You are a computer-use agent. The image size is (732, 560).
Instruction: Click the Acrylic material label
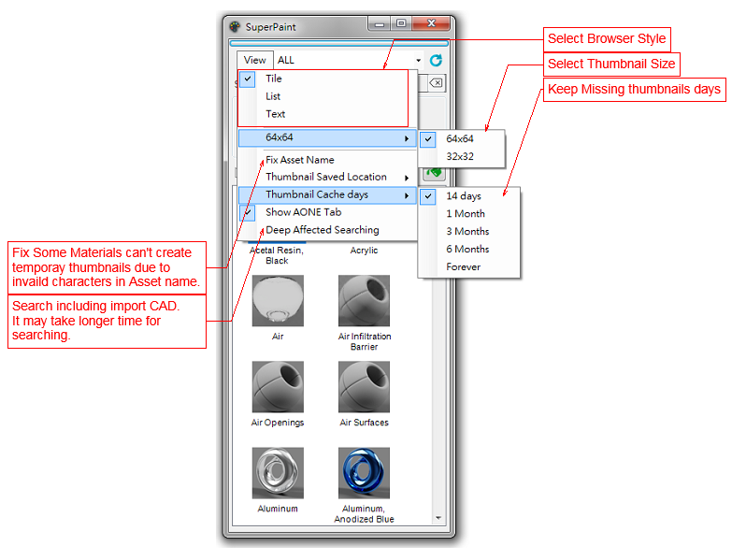pos(365,251)
